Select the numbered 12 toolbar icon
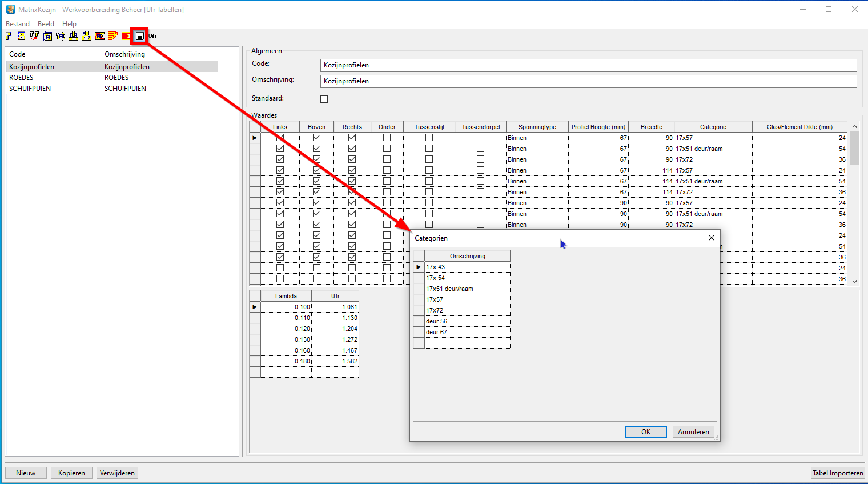868x484 pixels. [x=87, y=35]
